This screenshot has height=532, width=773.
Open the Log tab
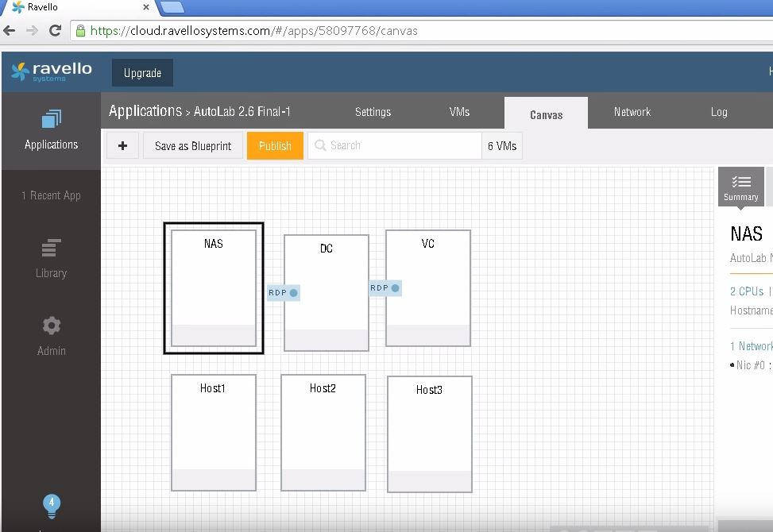[x=718, y=112]
